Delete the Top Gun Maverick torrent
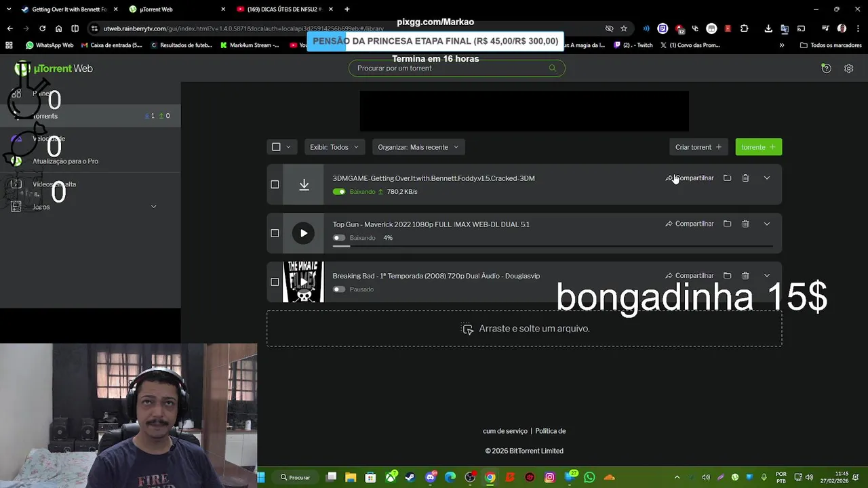This screenshot has width=868, height=488. (x=745, y=224)
